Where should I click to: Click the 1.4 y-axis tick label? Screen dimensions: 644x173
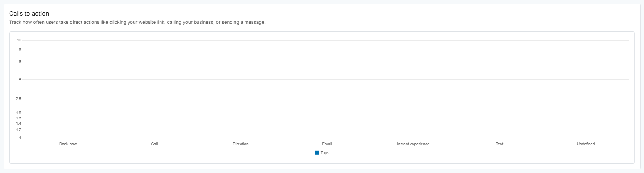point(19,124)
